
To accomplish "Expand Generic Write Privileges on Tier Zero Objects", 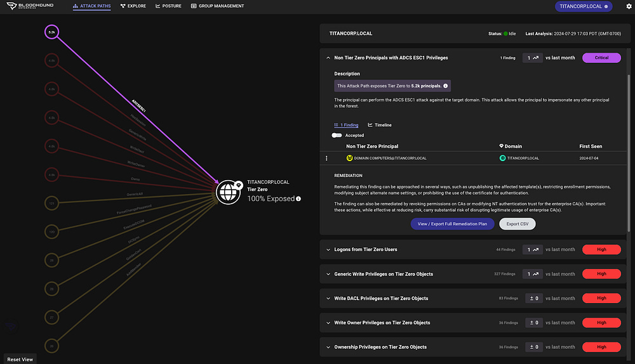I will point(328,274).
